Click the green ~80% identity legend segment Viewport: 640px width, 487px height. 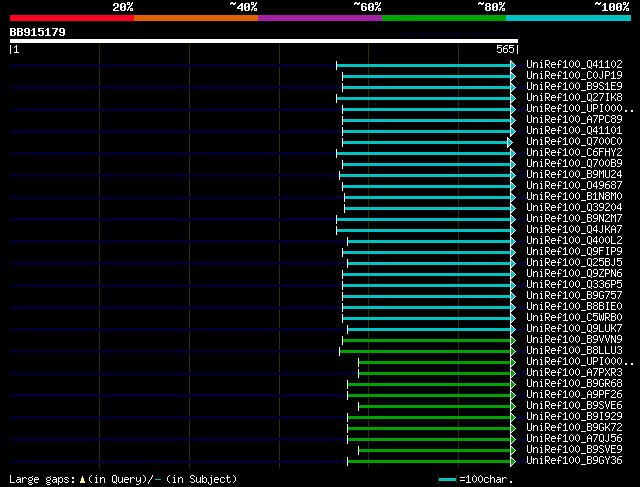pyautogui.click(x=444, y=18)
